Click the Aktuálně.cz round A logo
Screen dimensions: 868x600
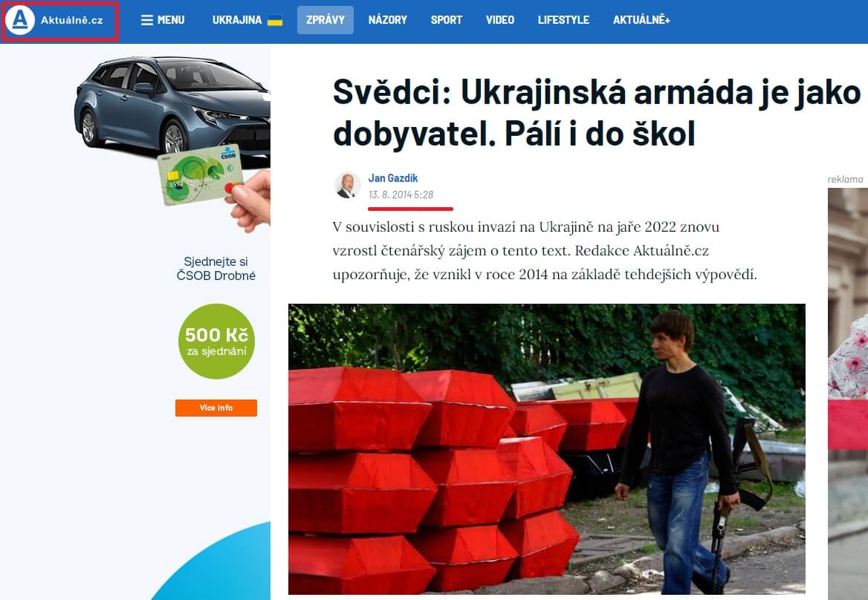tap(20, 21)
